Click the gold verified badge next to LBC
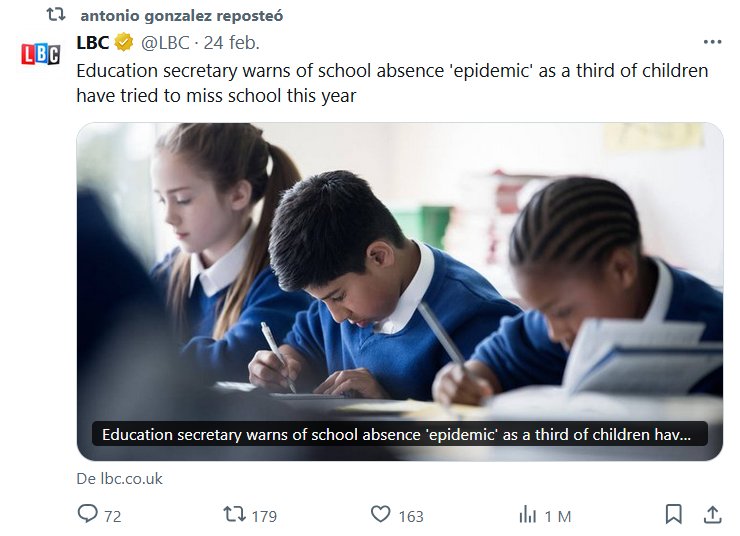Viewport: 740px width, 536px height. [124, 42]
